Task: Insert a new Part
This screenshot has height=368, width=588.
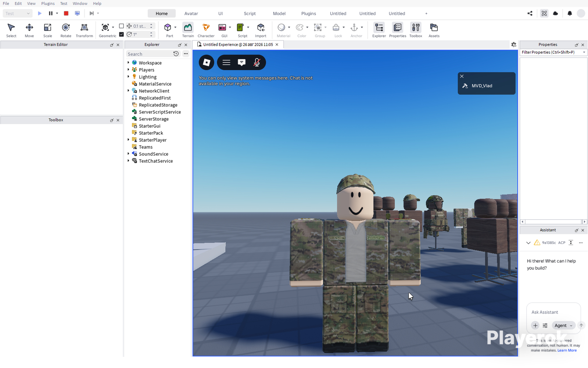Action: coord(168,30)
